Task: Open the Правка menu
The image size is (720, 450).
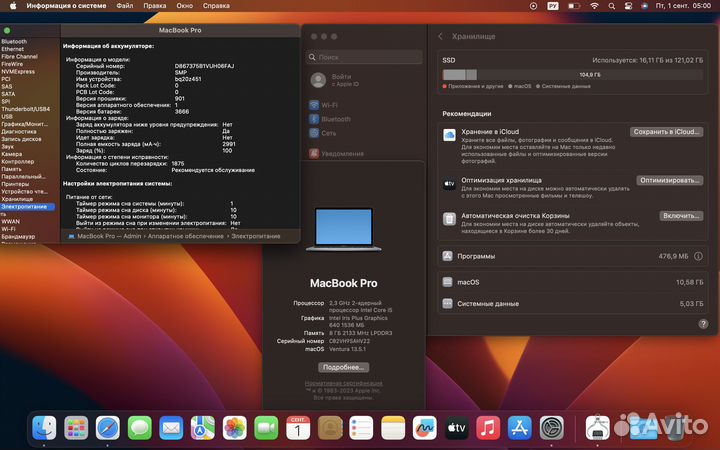Action: (x=155, y=6)
